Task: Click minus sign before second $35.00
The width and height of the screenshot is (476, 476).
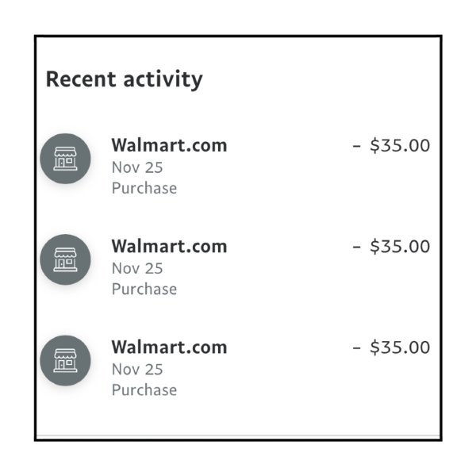Action: (357, 247)
